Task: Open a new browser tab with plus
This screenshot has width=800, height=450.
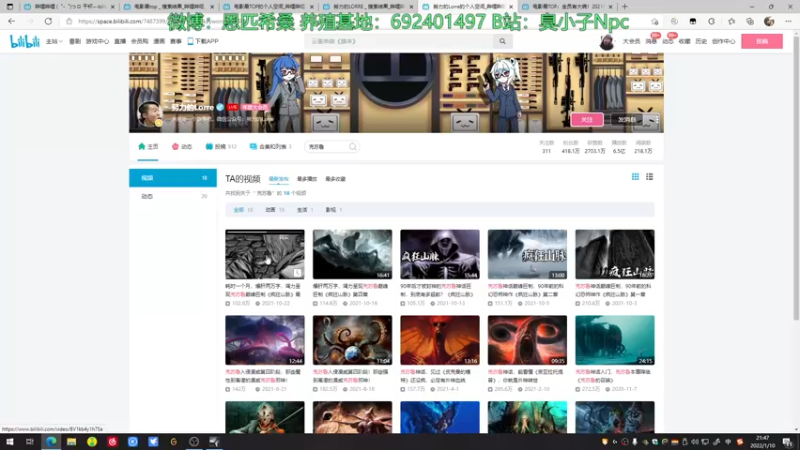Action: [624, 7]
